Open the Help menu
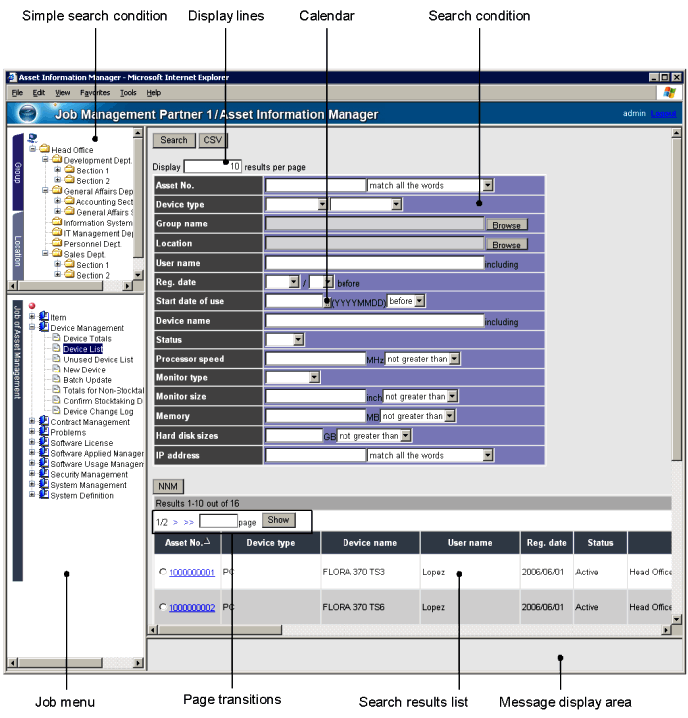 [x=153, y=92]
